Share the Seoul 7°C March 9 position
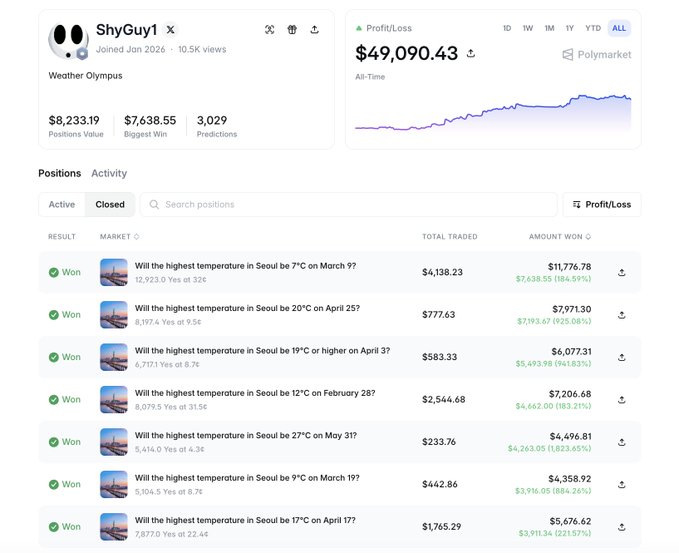The image size is (679, 553). pyautogui.click(x=621, y=272)
